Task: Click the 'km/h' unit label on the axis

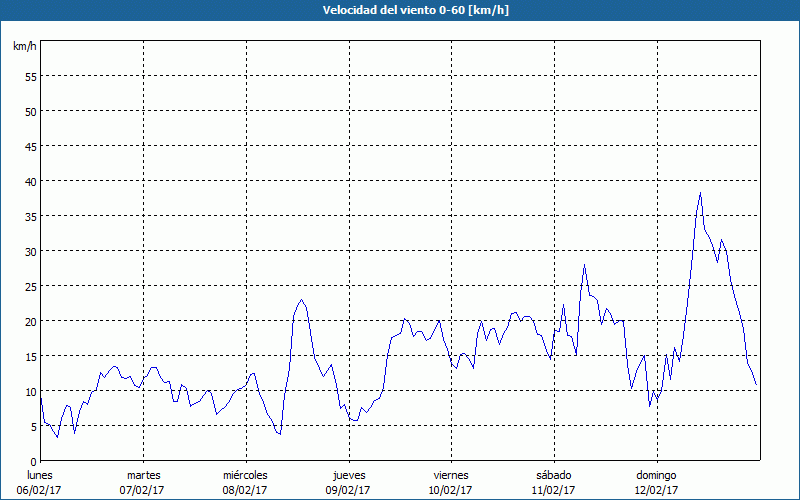Action: pos(24,47)
